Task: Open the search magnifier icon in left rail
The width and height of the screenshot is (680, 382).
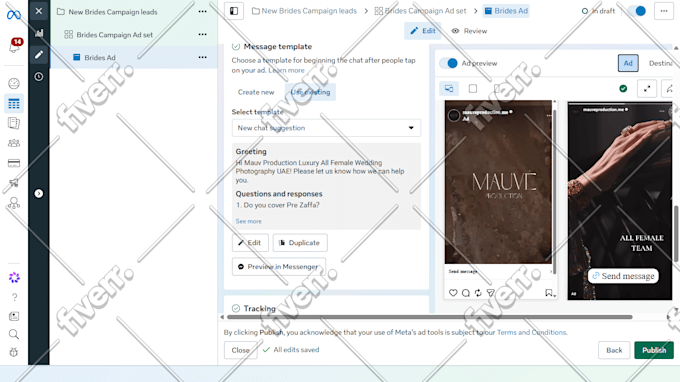Action: (x=14, y=334)
